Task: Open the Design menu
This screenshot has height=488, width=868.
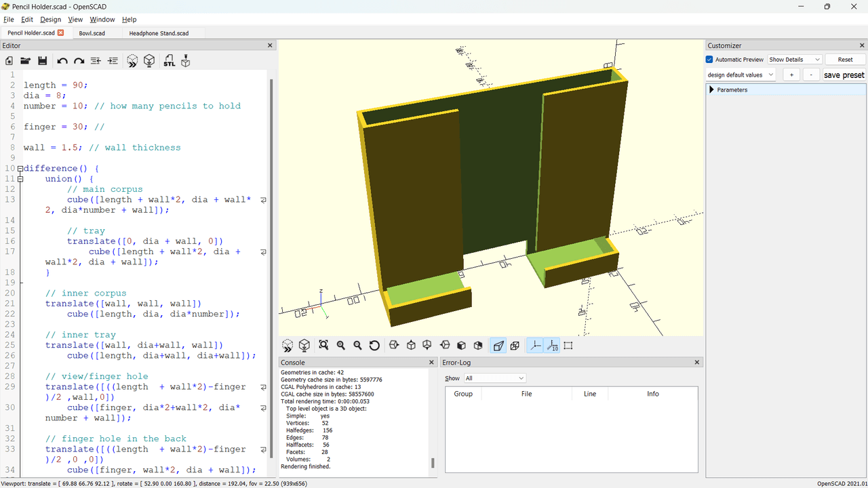Action: pyautogui.click(x=50, y=20)
